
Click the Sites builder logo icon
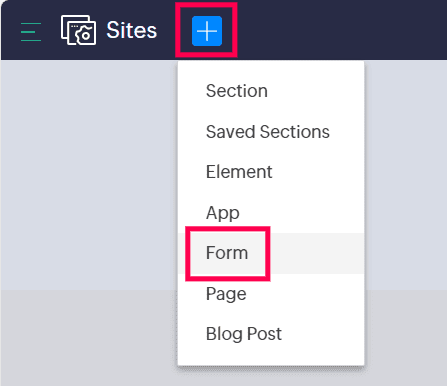click(78, 30)
